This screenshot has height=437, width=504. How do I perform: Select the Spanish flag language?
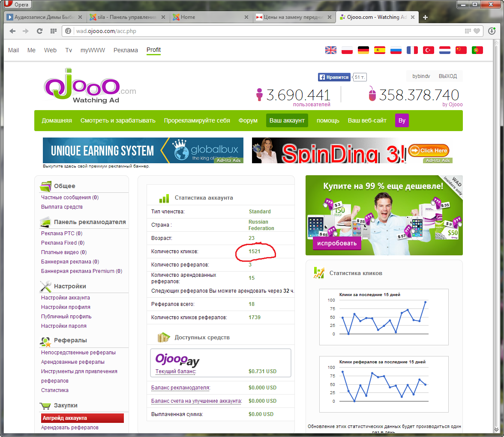click(x=380, y=50)
